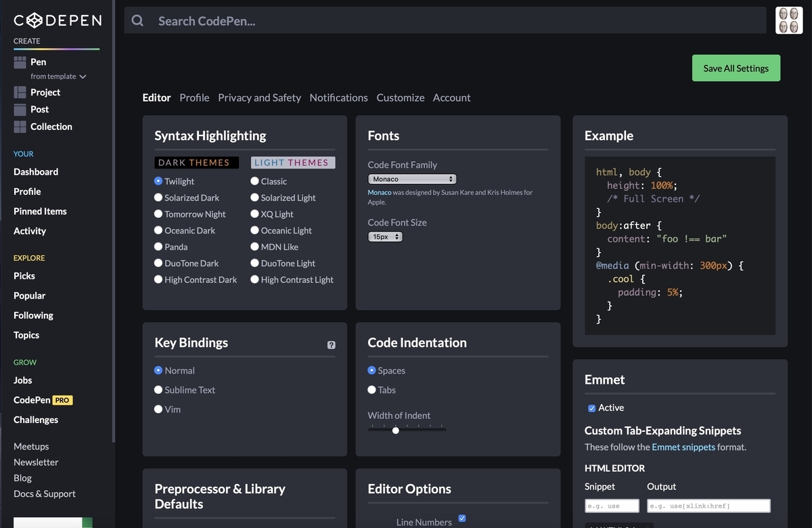Open the Code Font Family dropdown

coord(412,179)
